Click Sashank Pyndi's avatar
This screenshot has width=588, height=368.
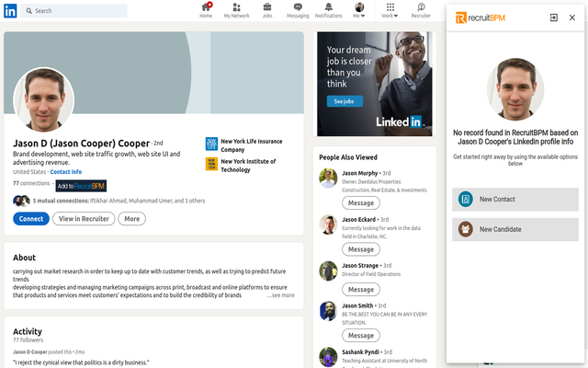328,357
